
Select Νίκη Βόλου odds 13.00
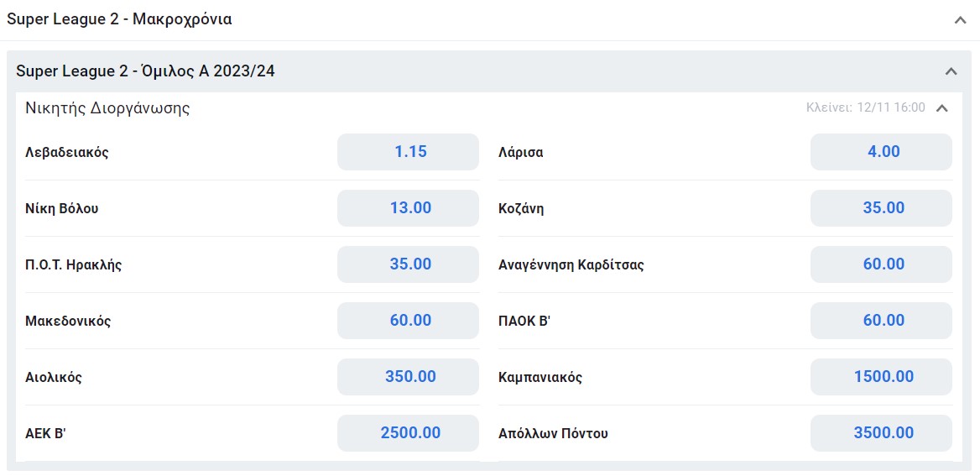tap(408, 207)
